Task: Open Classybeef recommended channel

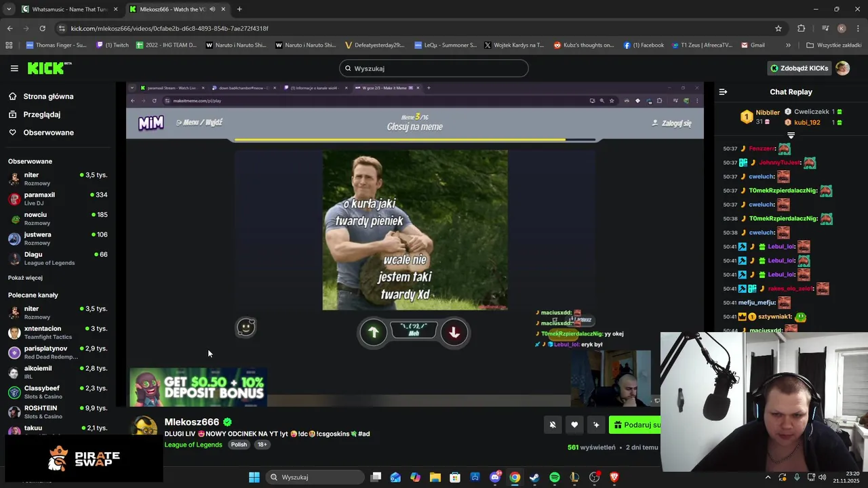Action: pos(58,392)
